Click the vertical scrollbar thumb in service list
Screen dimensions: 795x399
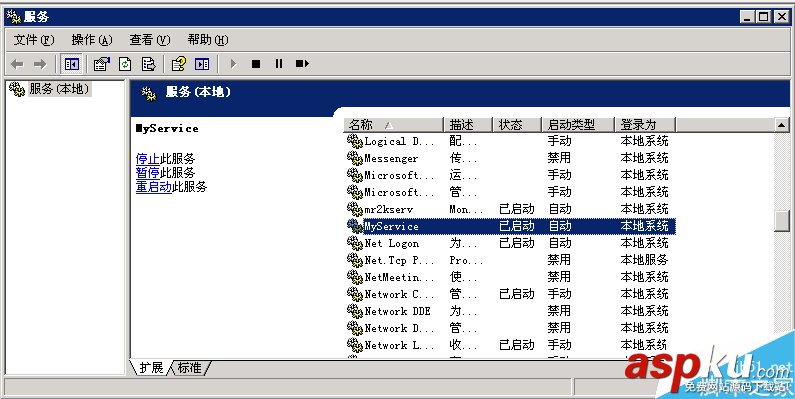coord(781,220)
